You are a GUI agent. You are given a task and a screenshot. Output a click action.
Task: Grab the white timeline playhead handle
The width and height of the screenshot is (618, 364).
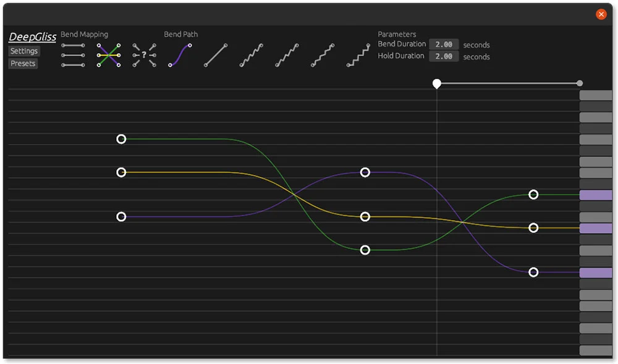pyautogui.click(x=437, y=83)
